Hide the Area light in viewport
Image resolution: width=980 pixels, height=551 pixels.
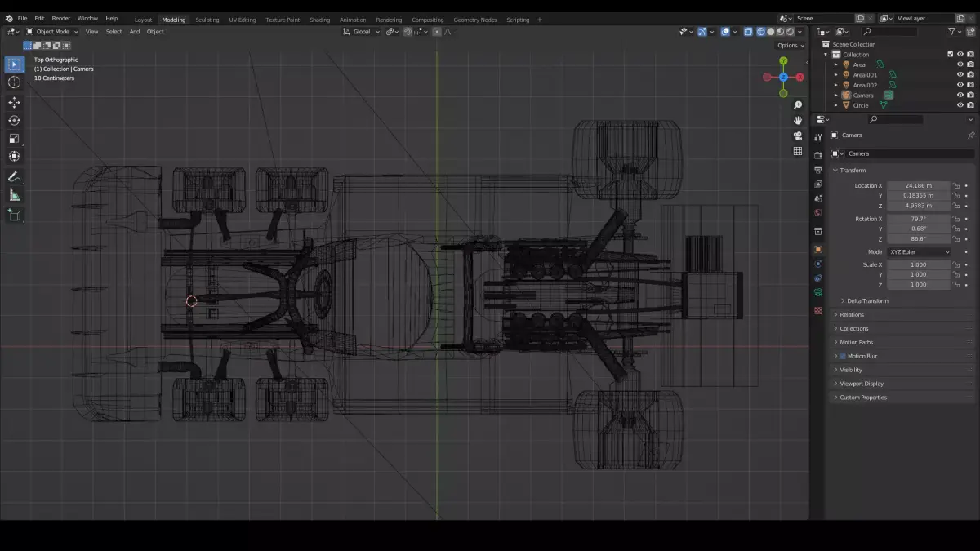click(960, 64)
